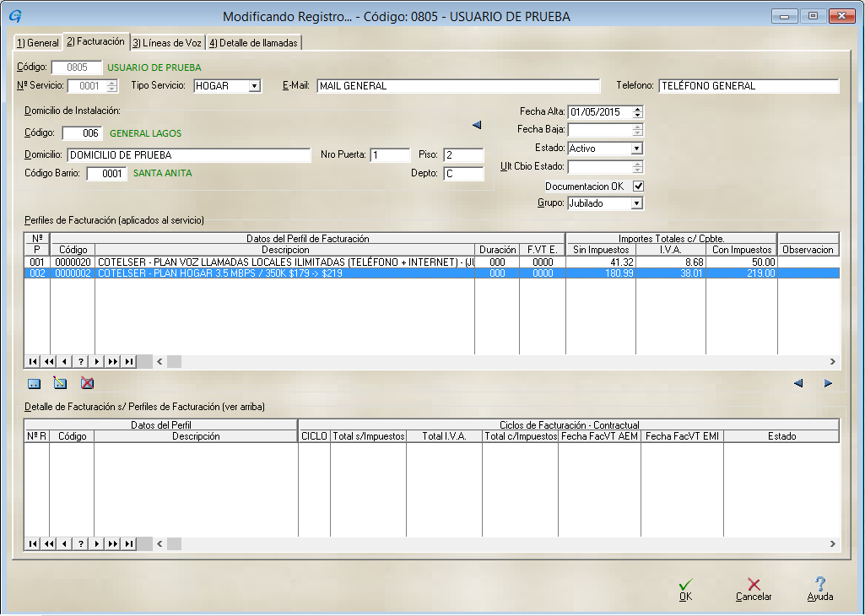Click the Ult Cbio Estado date spinner
This screenshot has height=616, width=865.
[638, 166]
